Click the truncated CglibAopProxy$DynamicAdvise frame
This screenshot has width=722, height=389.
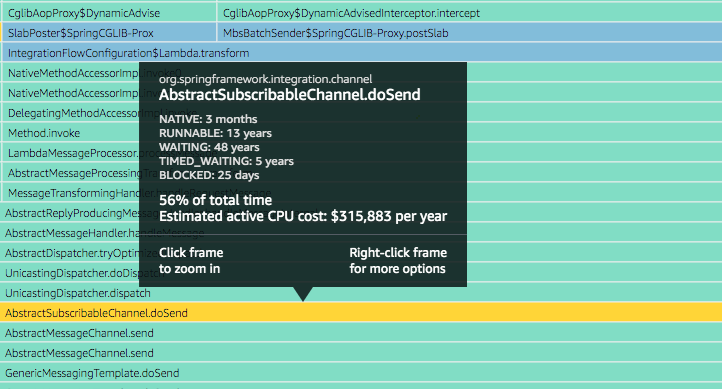click(109, 13)
